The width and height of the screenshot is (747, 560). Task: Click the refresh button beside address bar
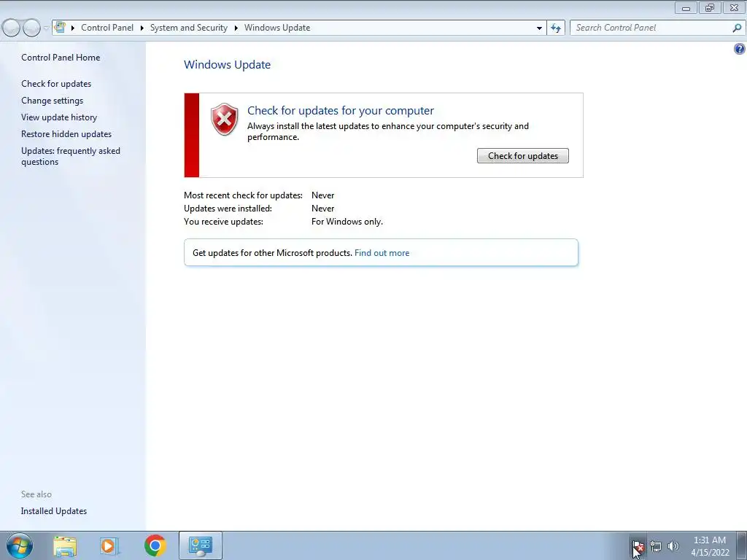(555, 28)
